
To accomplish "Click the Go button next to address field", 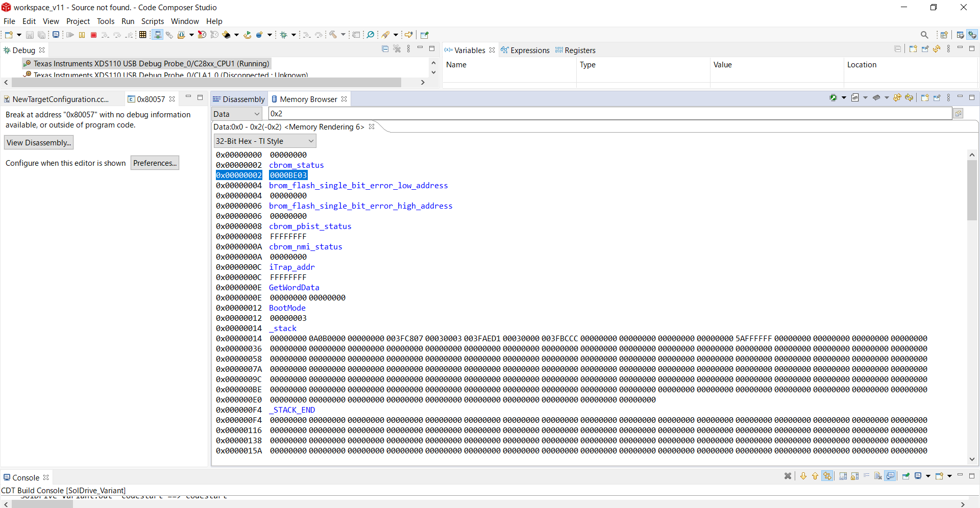I will tap(958, 114).
